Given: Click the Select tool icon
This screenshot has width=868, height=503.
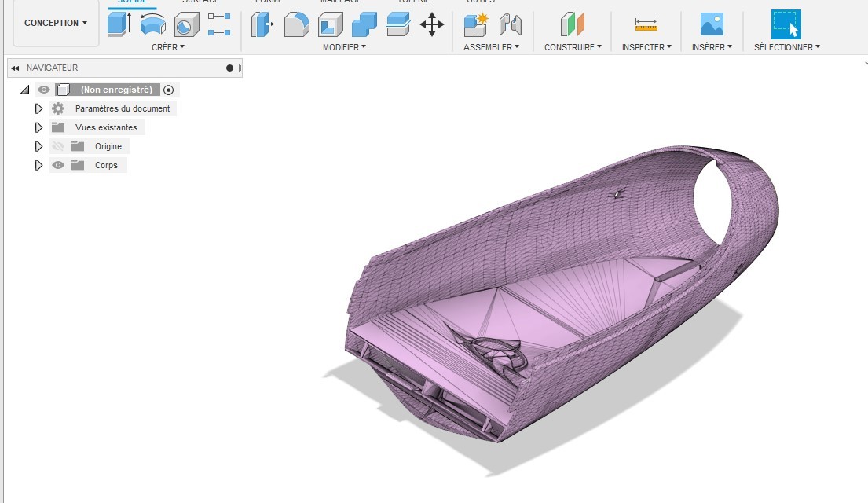Looking at the screenshot, I should 786,24.
